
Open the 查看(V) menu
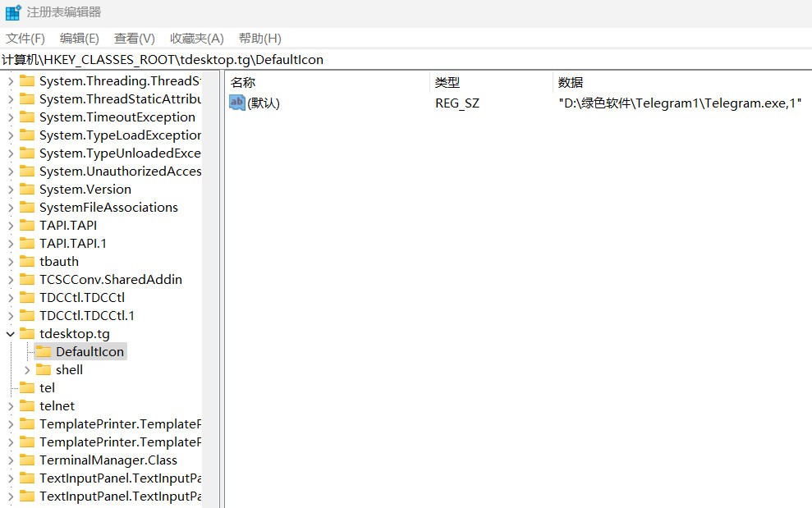tap(134, 39)
